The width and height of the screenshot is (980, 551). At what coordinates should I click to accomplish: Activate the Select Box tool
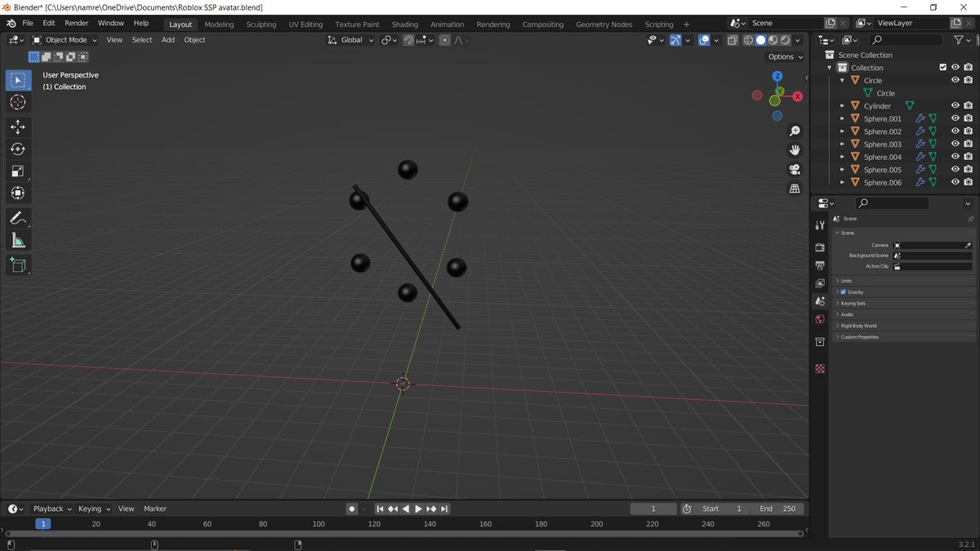(18, 80)
